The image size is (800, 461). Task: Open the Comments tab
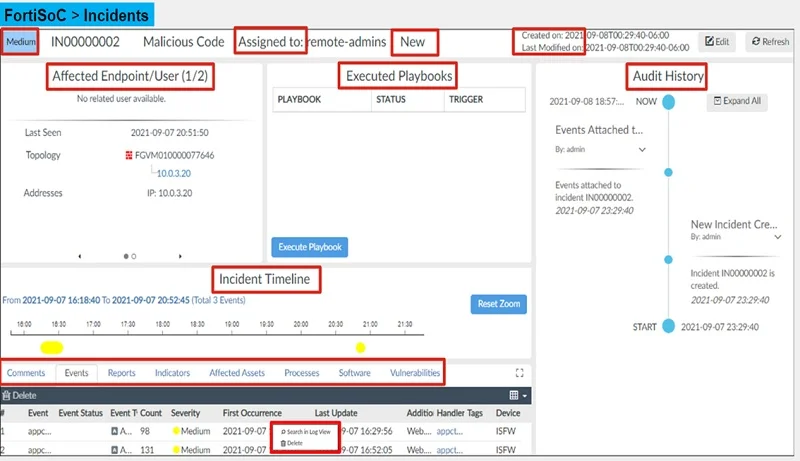tap(26, 373)
